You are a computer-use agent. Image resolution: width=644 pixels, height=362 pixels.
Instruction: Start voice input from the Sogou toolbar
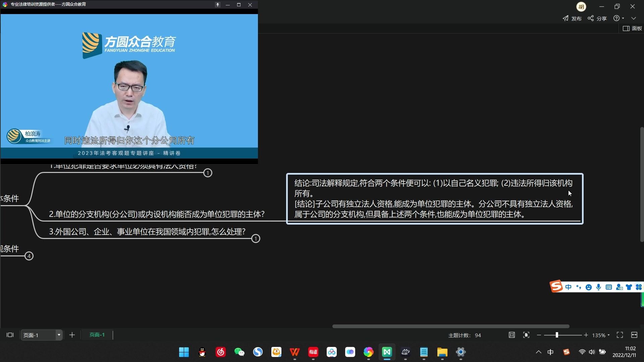[x=599, y=287]
